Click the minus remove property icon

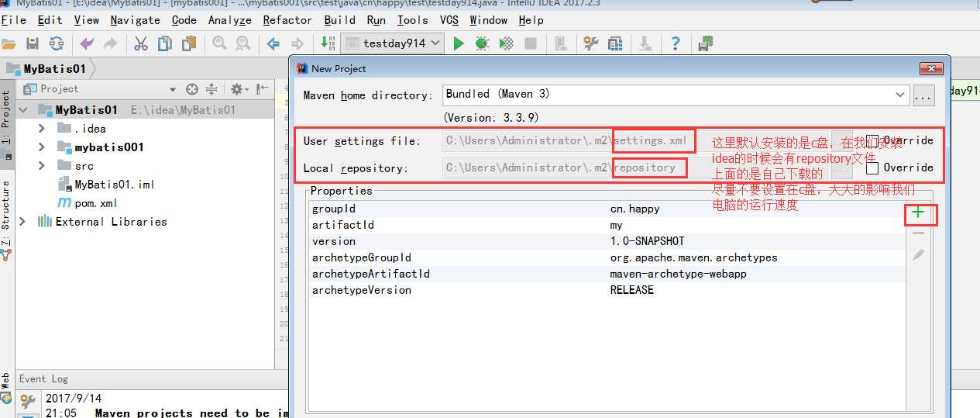point(918,233)
